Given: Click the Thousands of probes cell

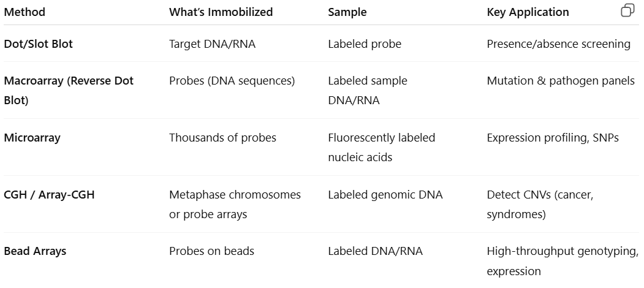Looking at the screenshot, I should point(222,138).
